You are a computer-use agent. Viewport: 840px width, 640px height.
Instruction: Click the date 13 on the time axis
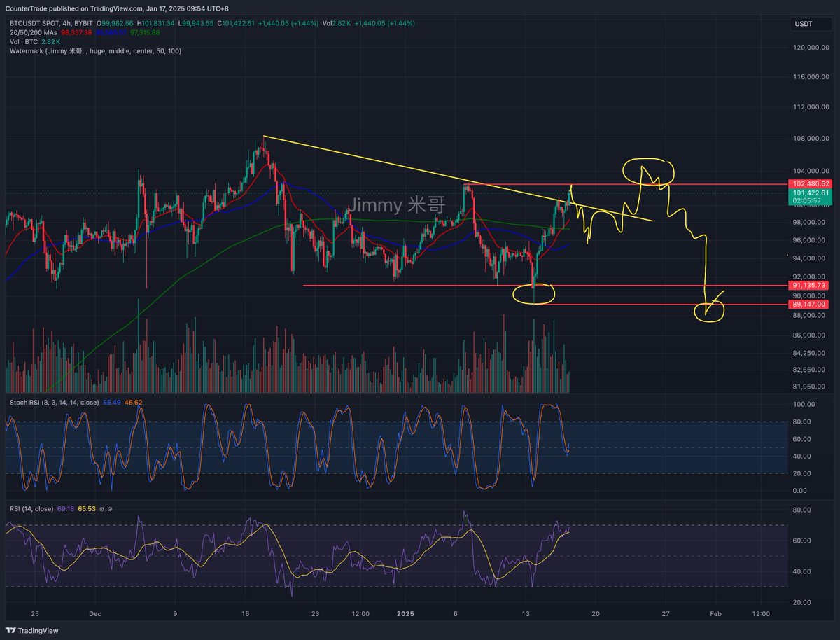[526, 613]
